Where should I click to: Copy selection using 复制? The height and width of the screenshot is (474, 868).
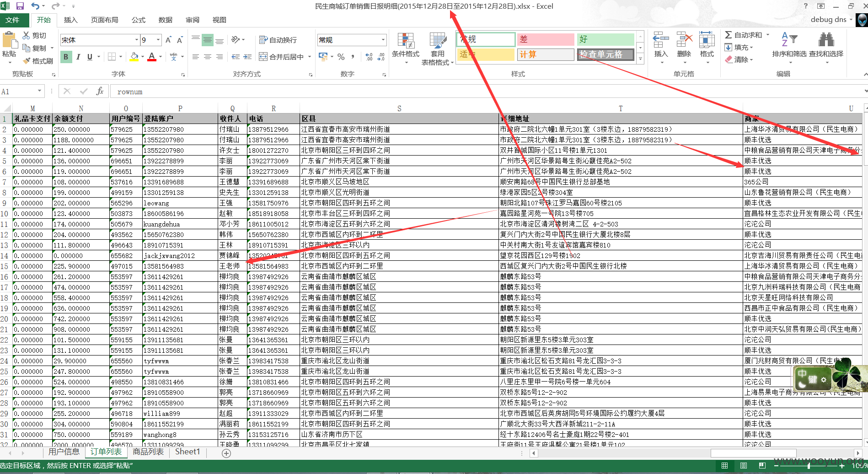[34, 48]
